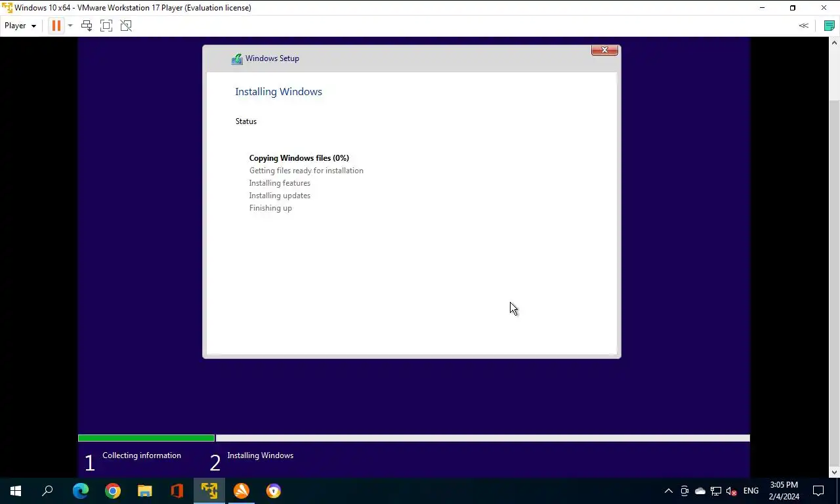Viewport: 840px width, 504px height.
Task: Click the step 2 'Installing Windows' label
Action: [260, 455]
